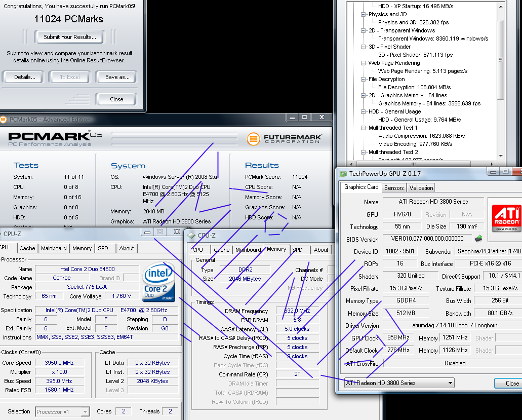Close the PCMark05 results dialog
This screenshot has height=420, width=522.
(116, 99)
